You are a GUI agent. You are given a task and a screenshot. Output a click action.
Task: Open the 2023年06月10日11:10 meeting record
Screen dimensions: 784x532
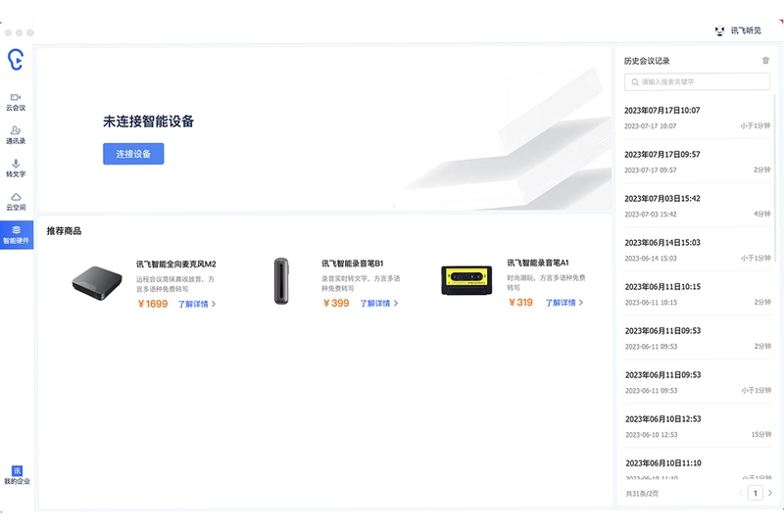coord(697,467)
